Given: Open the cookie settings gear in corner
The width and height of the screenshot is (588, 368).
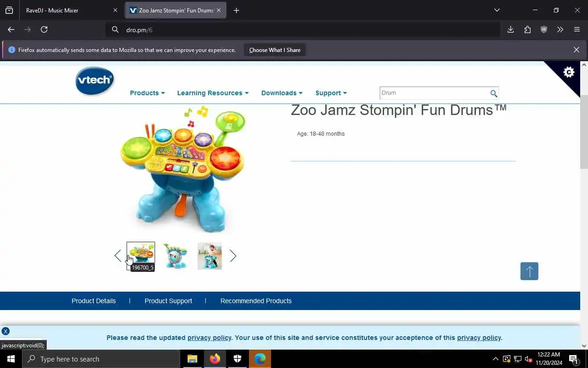Looking at the screenshot, I should (569, 72).
